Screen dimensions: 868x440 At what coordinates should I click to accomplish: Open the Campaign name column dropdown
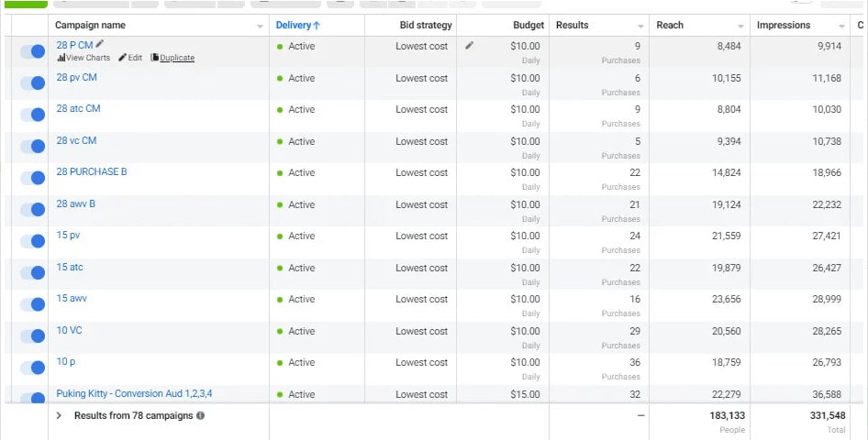pos(261,27)
